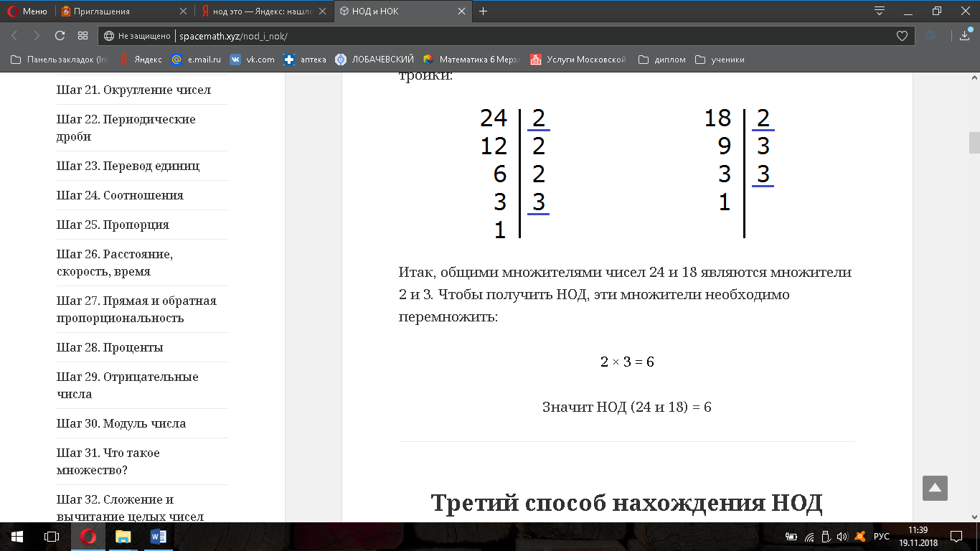Open the Услуги Московской bookmark

click(578, 60)
